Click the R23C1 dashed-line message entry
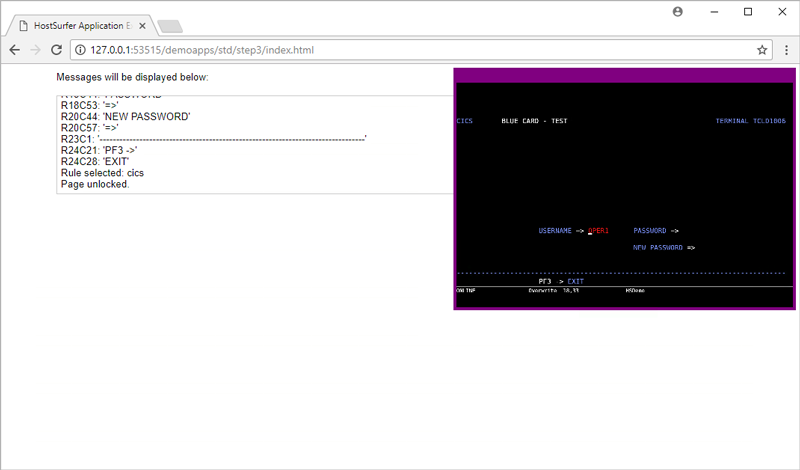The image size is (800, 470). 214,139
